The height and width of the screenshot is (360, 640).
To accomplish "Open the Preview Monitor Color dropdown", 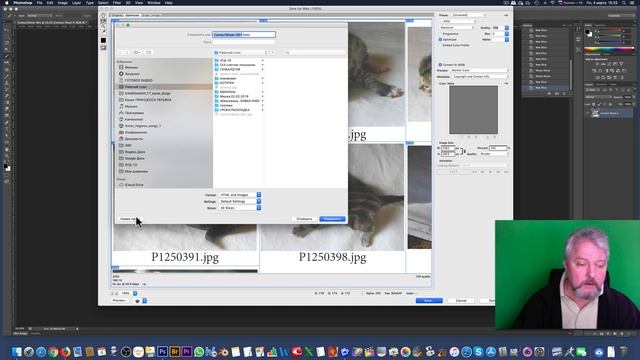I will (x=479, y=70).
